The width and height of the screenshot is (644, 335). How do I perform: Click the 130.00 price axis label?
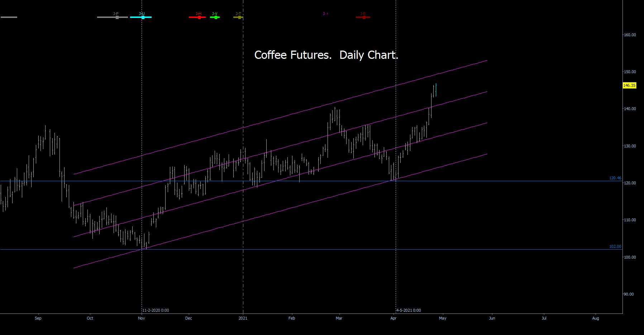(630, 146)
